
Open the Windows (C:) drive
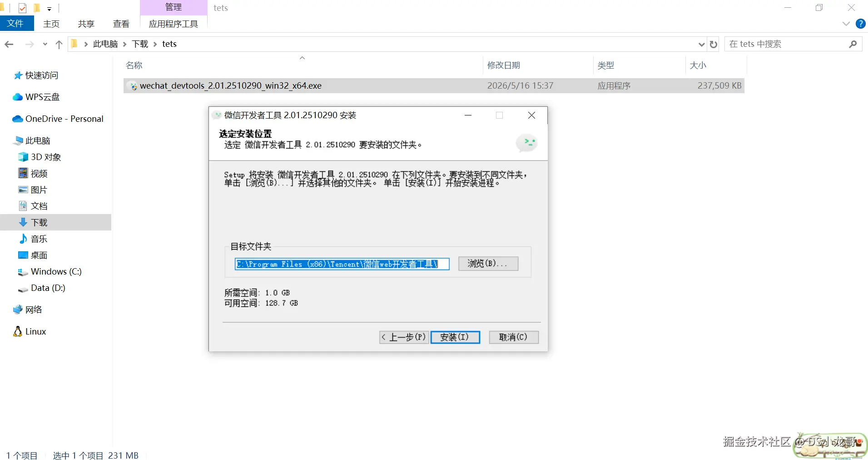point(50,272)
